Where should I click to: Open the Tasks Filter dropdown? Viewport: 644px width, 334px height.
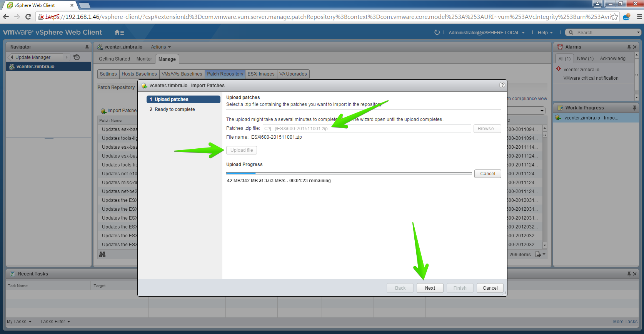pos(55,322)
